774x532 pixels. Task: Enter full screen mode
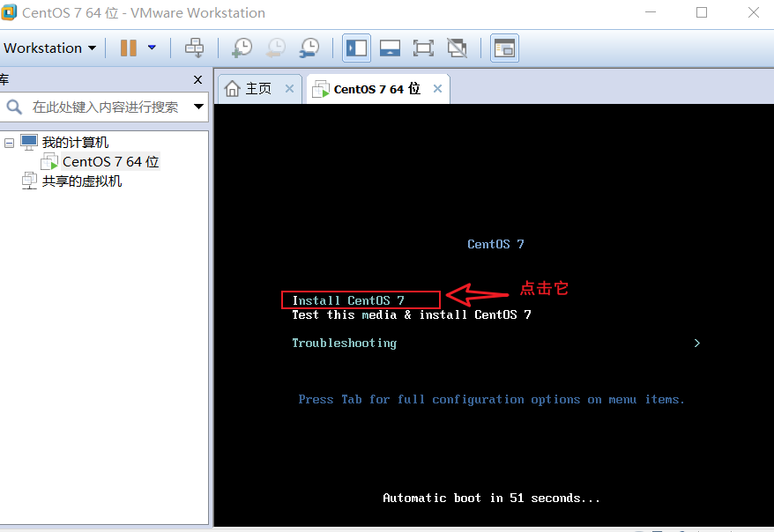click(x=423, y=48)
